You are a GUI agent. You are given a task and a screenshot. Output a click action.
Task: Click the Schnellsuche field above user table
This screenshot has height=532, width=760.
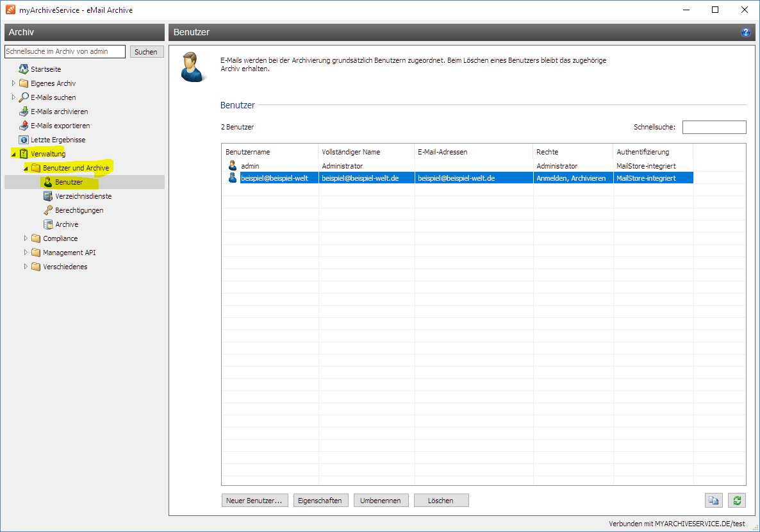tap(714, 127)
